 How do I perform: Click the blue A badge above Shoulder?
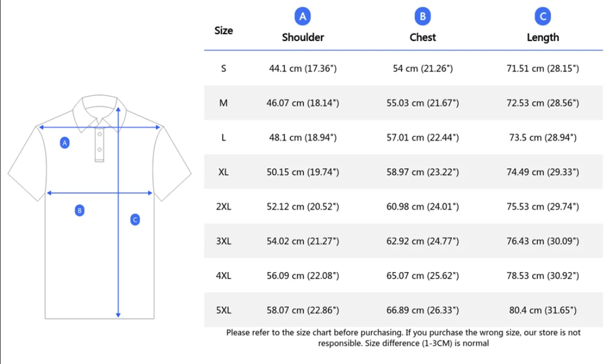coord(303,16)
